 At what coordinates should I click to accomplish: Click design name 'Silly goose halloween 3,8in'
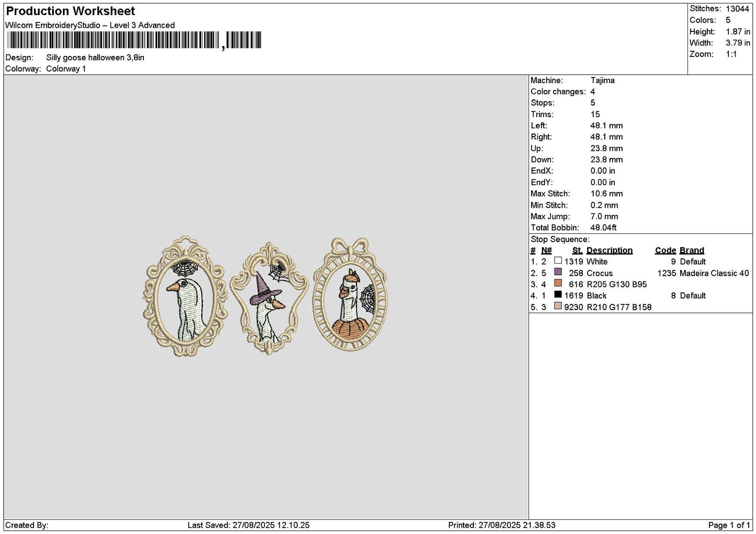point(95,58)
